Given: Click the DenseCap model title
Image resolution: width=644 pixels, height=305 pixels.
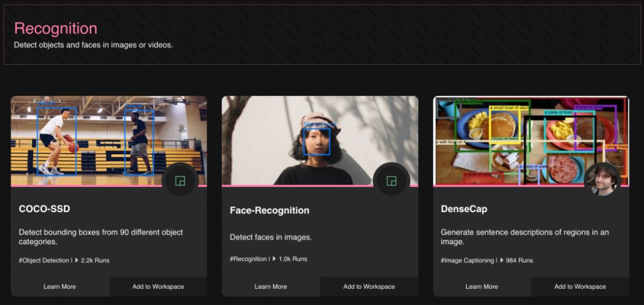Looking at the screenshot, I should coord(464,209).
